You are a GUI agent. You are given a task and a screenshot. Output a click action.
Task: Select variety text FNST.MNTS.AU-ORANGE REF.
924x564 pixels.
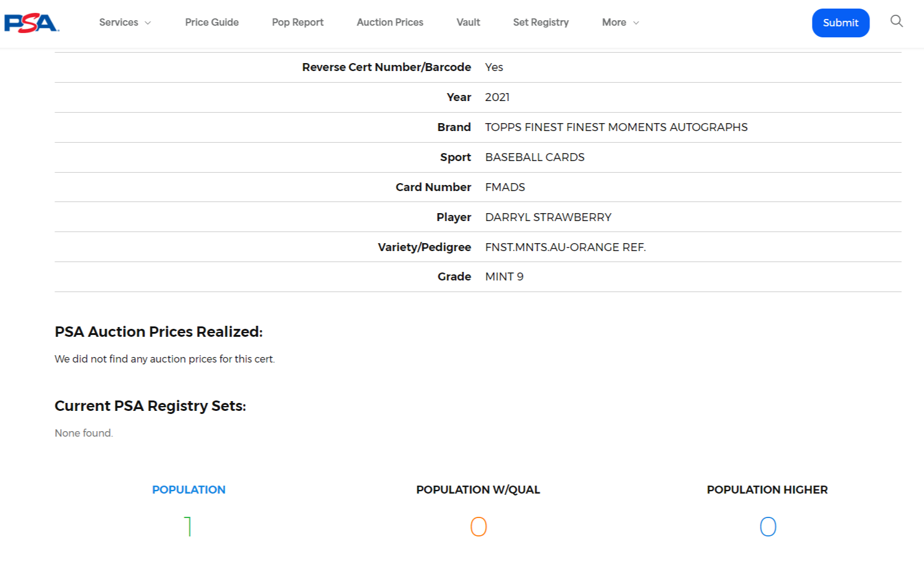[565, 247]
